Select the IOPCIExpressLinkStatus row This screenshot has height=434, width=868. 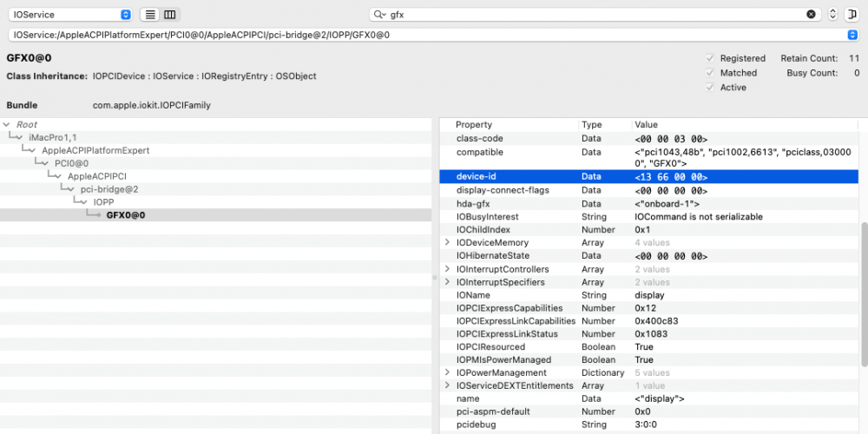tap(648, 334)
